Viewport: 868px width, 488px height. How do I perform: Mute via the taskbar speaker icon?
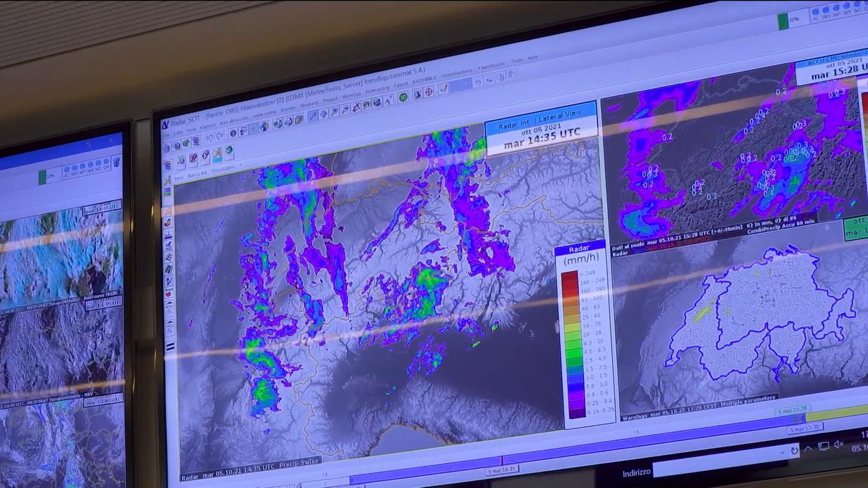pos(838,445)
